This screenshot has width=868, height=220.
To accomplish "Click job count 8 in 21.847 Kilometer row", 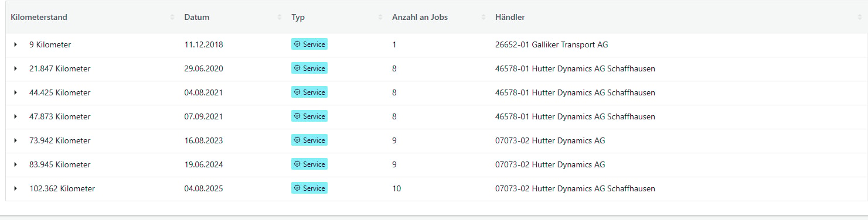I will tap(394, 68).
